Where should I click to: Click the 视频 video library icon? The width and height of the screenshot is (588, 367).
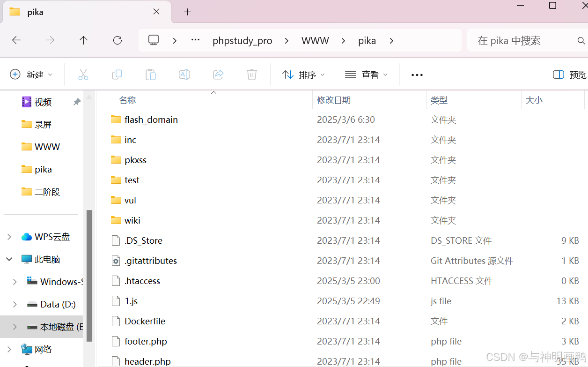click(x=27, y=102)
